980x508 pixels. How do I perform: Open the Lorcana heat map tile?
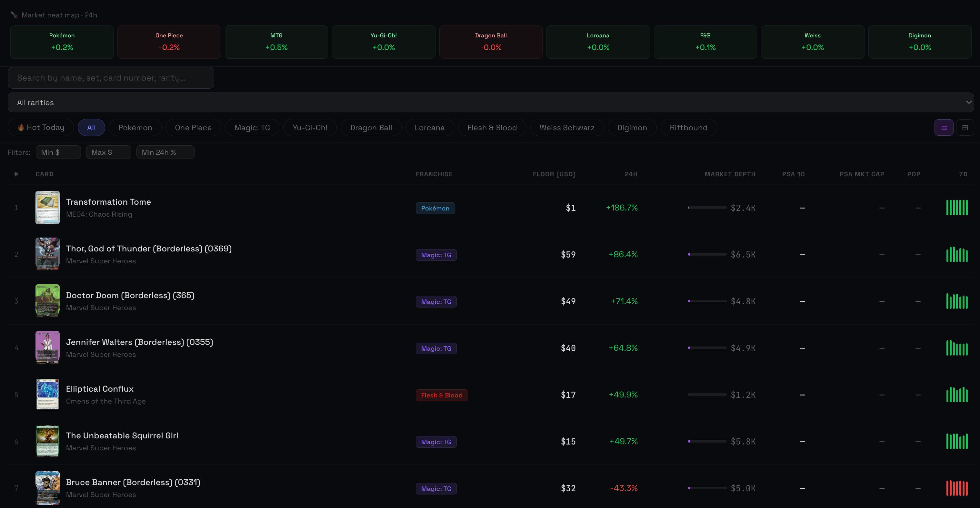pos(598,42)
